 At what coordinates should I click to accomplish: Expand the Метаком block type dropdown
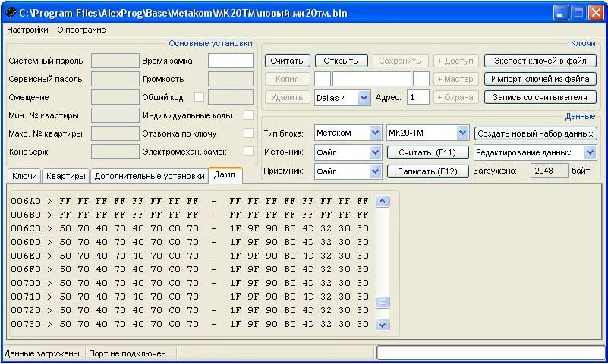375,133
